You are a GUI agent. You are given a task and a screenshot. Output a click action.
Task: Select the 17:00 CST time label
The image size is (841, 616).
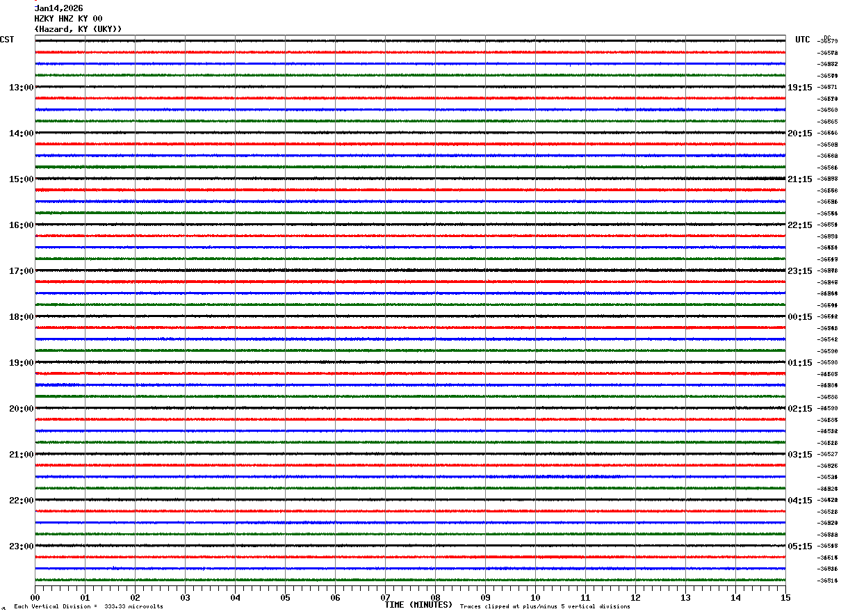pos(21,271)
